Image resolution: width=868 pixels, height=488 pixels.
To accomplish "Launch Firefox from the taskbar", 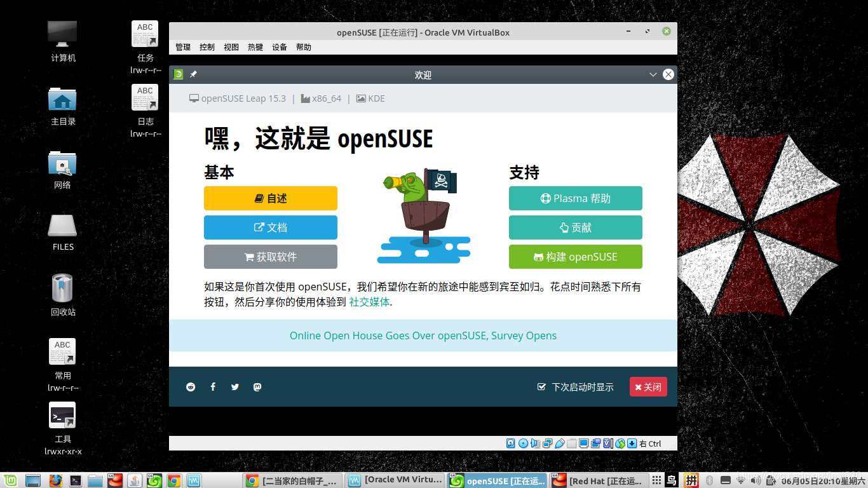I will (x=55, y=481).
